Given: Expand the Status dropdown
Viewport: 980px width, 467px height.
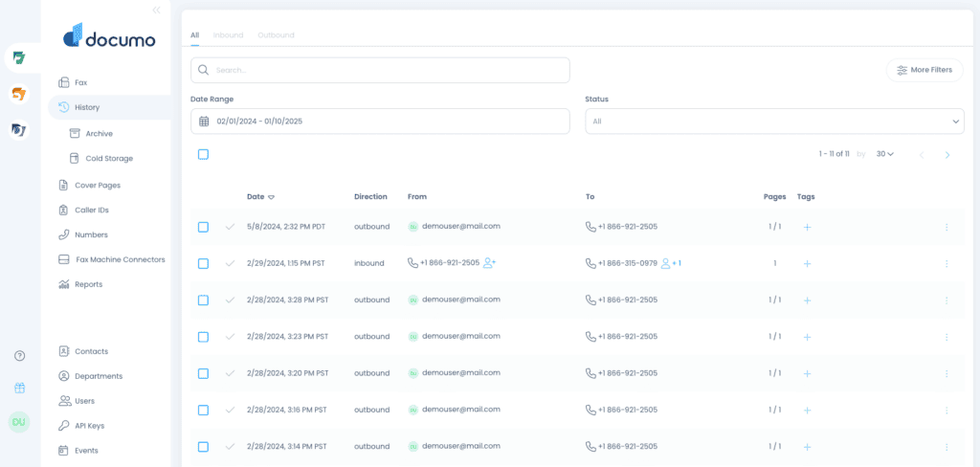Looking at the screenshot, I should pos(774,122).
